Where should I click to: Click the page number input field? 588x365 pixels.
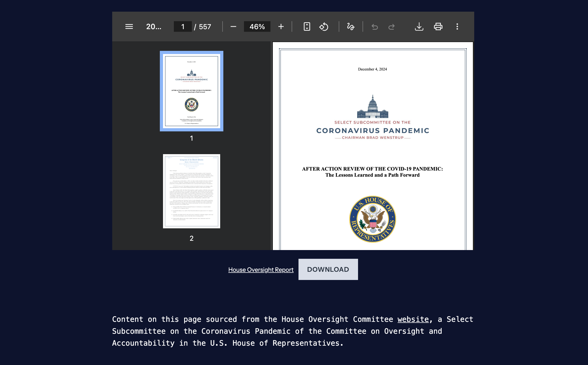183,26
